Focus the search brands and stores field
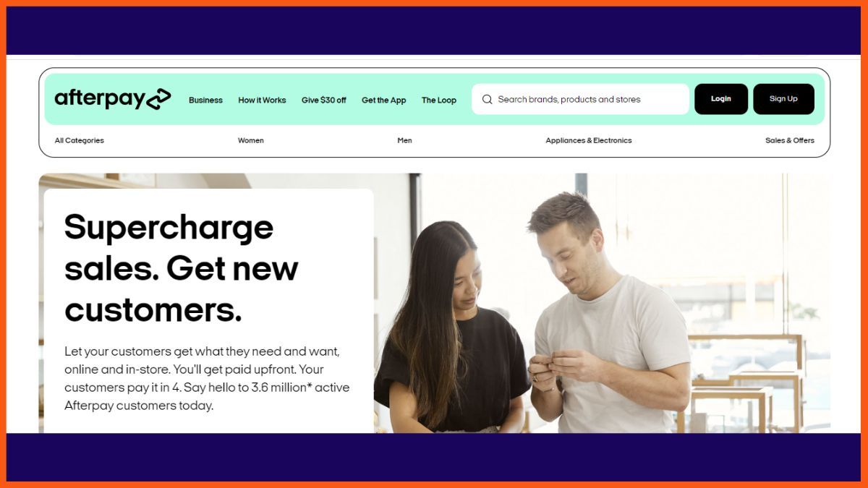The height and width of the screenshot is (488, 868). 580,99
